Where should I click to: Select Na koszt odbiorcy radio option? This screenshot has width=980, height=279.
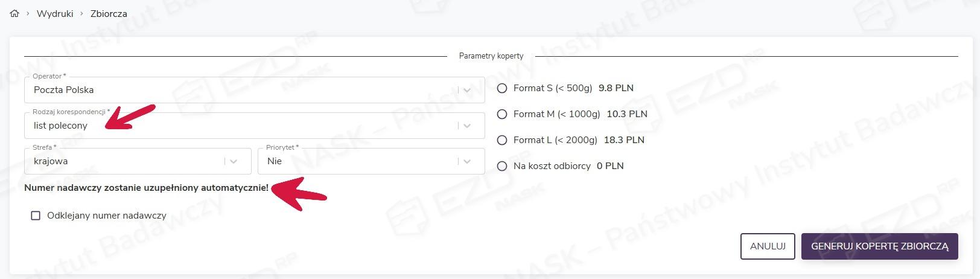tap(502, 166)
